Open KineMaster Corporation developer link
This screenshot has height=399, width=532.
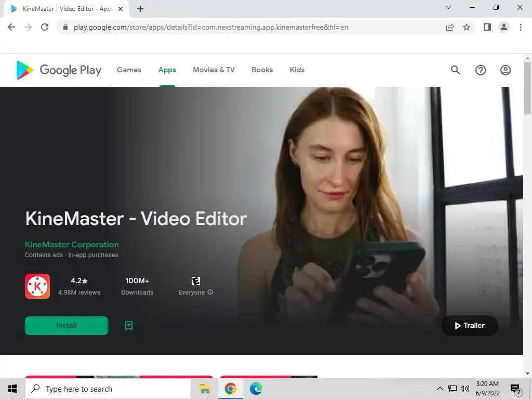(x=72, y=245)
